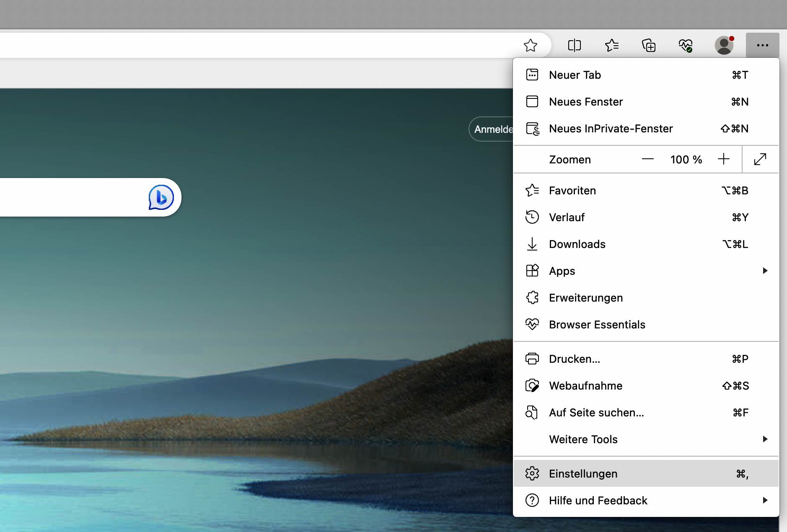Add current page to favorites with star icon
The height and width of the screenshot is (532, 787).
(x=531, y=45)
